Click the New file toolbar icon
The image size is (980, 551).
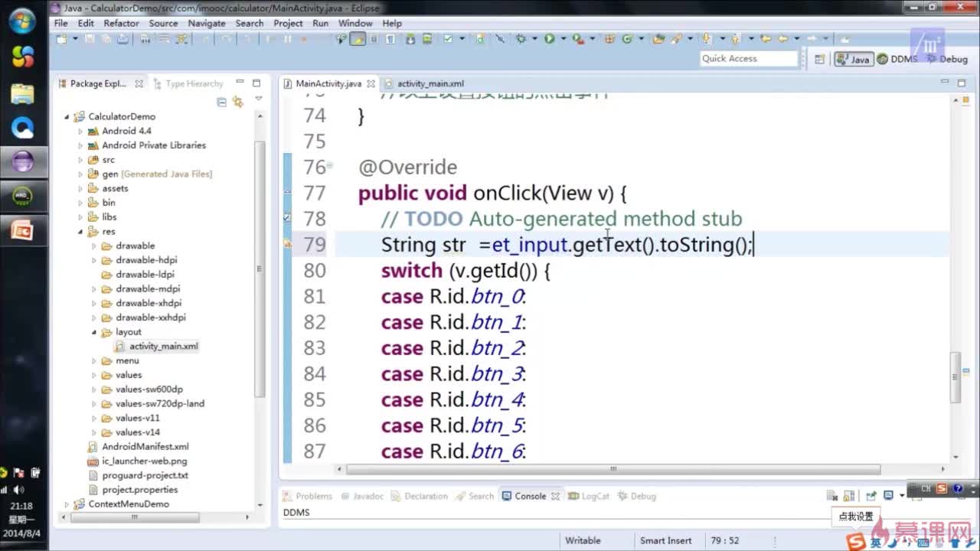[61, 39]
